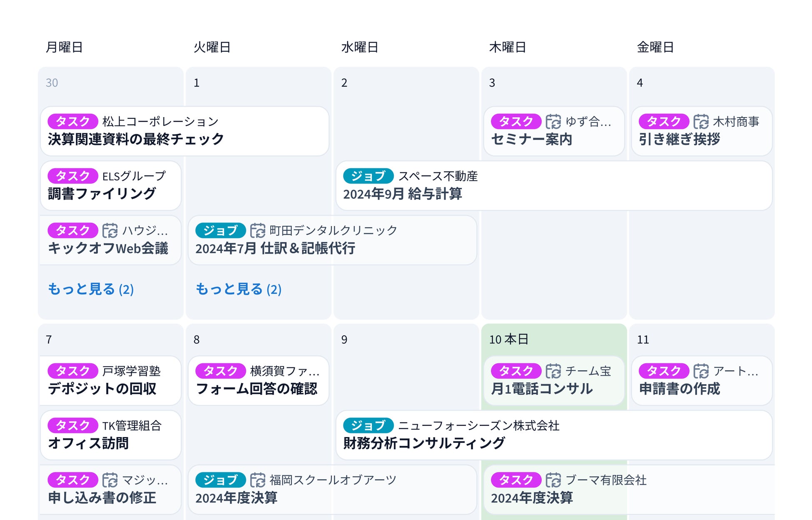Open デポジットの回収 task
812x520 pixels.
point(110,380)
